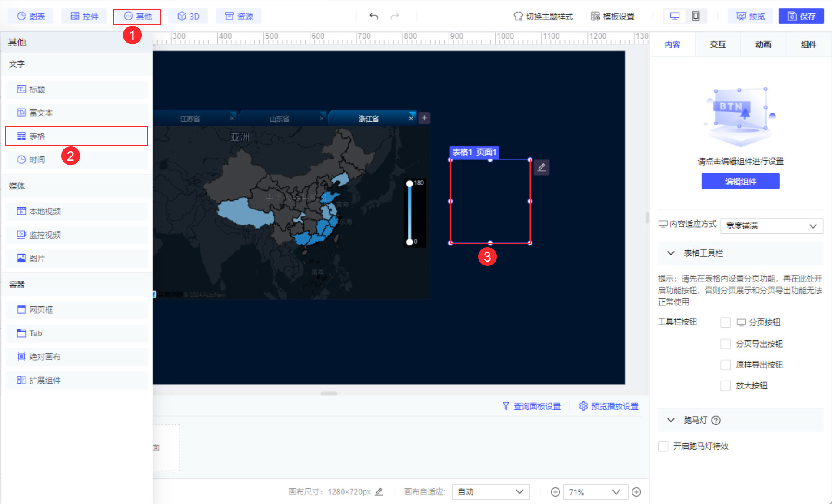Image resolution: width=832 pixels, height=504 pixels.
Task: Enable the 分页导出按钮 checkbox
Action: (x=726, y=344)
